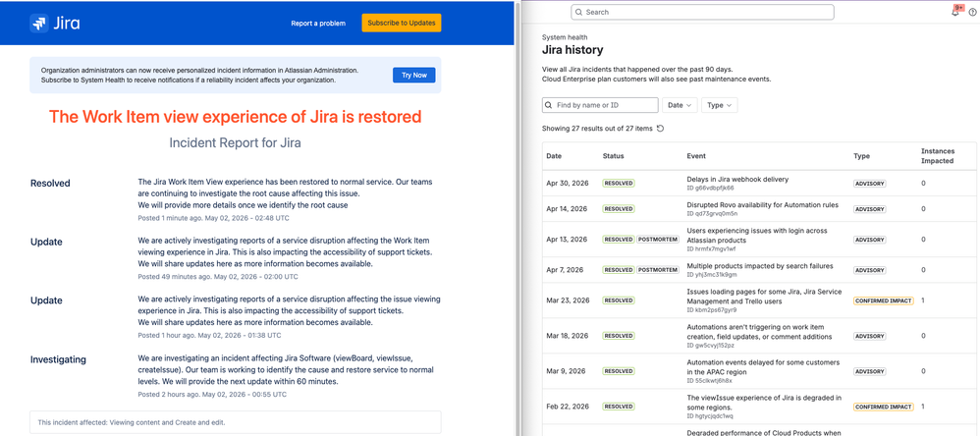
Task: Click This incident affected Viewing content box
Action: (235, 422)
